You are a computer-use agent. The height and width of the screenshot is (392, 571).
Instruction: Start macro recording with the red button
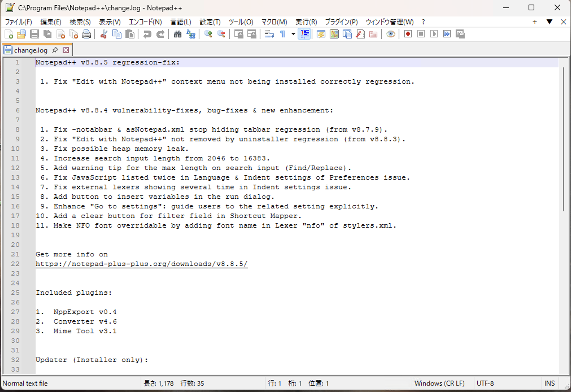tap(407, 34)
